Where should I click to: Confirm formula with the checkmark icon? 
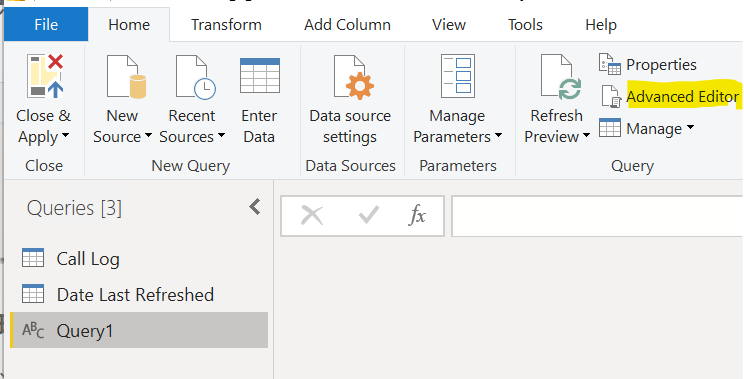click(x=368, y=215)
